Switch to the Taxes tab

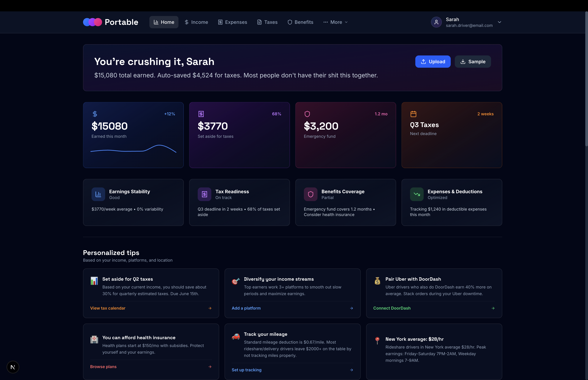pyautogui.click(x=267, y=22)
